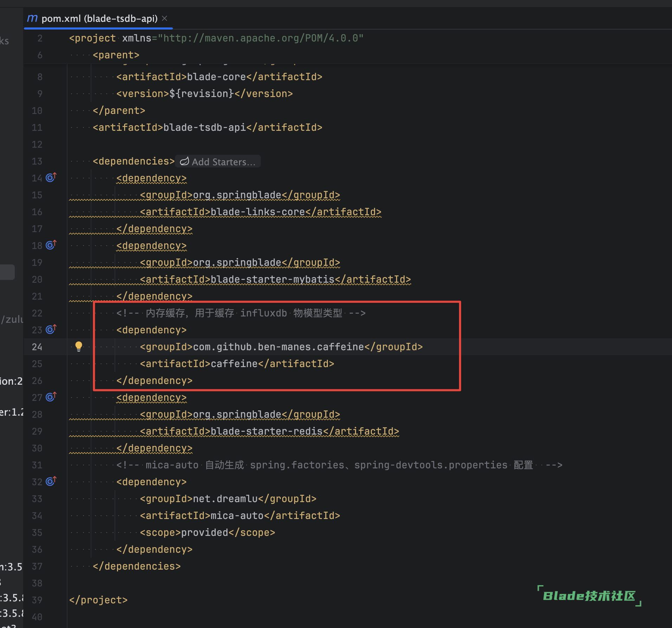This screenshot has height=628, width=672.
Task: Close the pom.xml (blade-tsdb-api) tab
Action: [x=164, y=18]
